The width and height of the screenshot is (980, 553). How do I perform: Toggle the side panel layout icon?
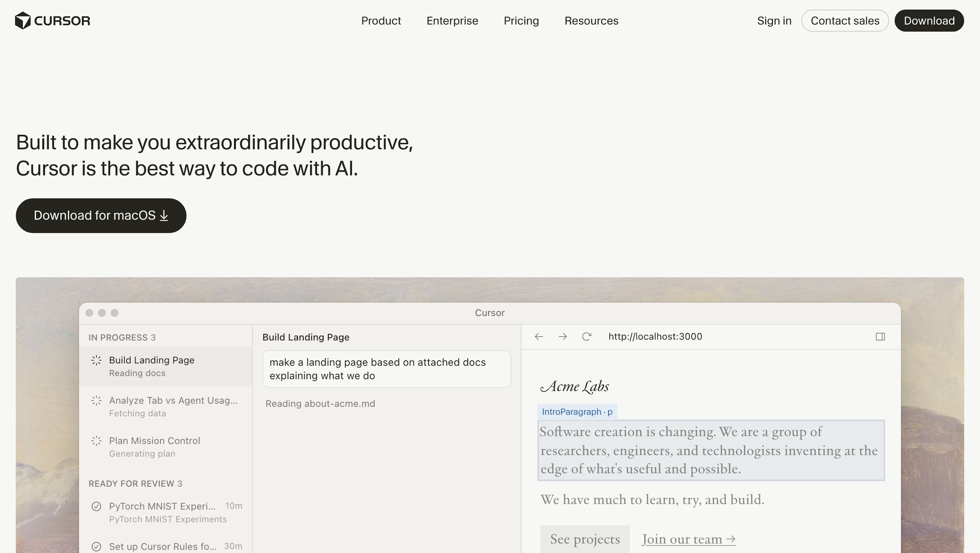(880, 337)
